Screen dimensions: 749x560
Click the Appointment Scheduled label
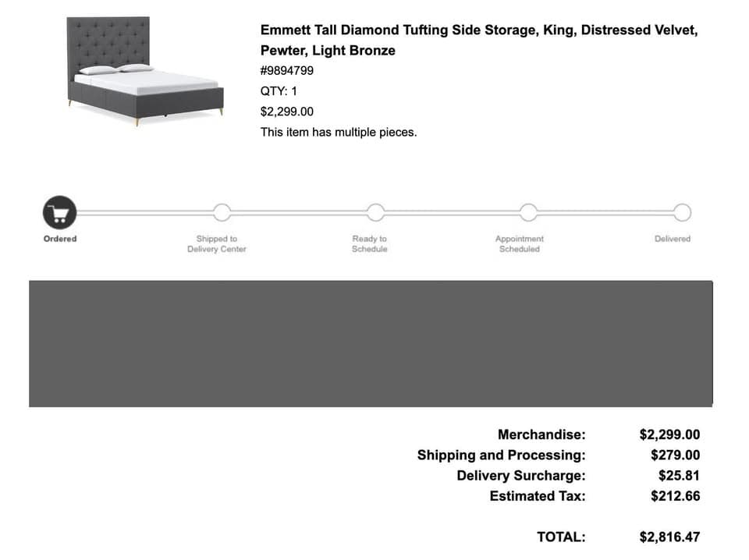(520, 243)
